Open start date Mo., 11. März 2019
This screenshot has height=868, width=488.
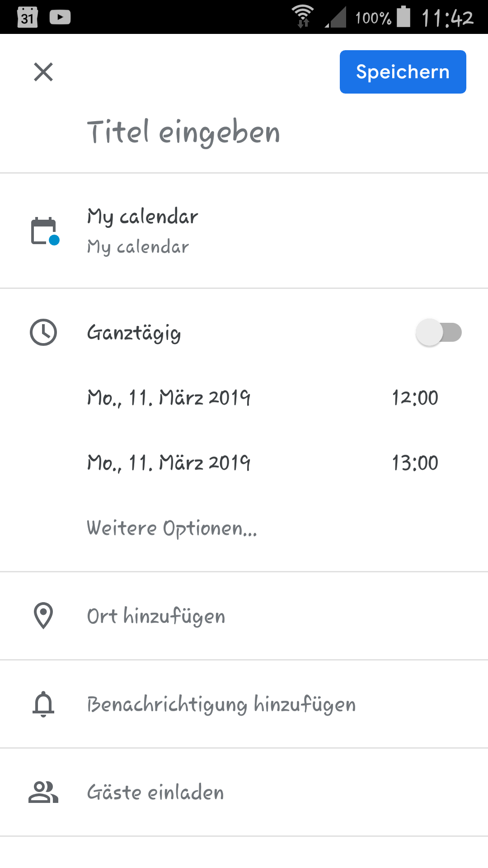click(x=169, y=398)
